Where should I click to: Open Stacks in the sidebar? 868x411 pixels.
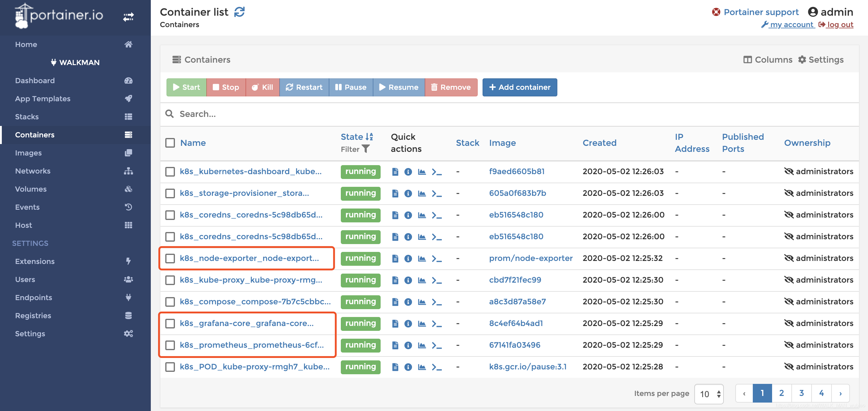[75, 117]
